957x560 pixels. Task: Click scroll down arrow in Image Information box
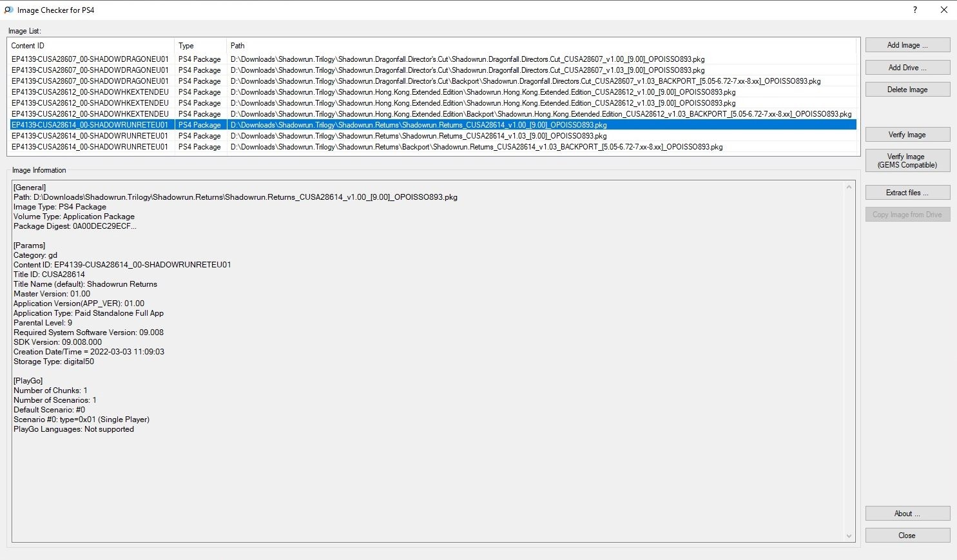(x=849, y=536)
